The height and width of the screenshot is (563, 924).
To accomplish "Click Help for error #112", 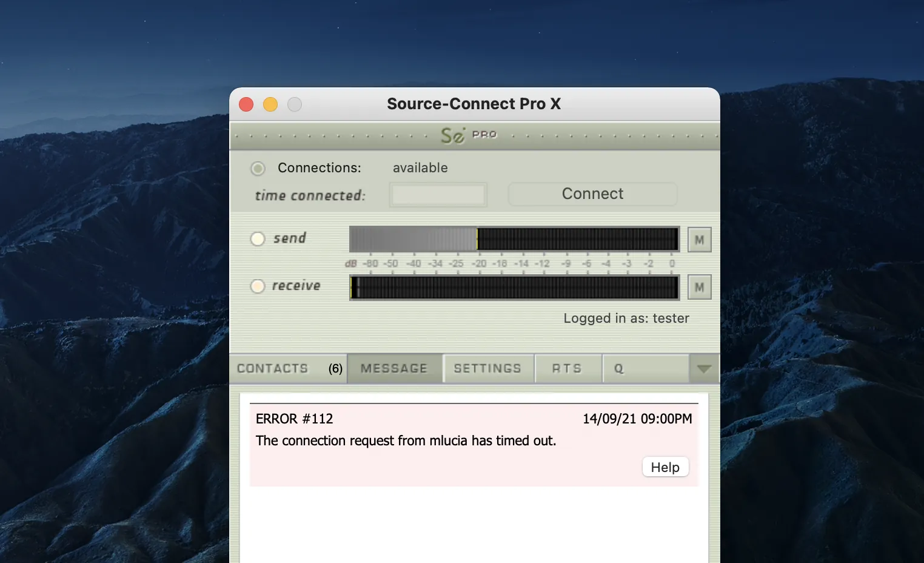I will 665,467.
